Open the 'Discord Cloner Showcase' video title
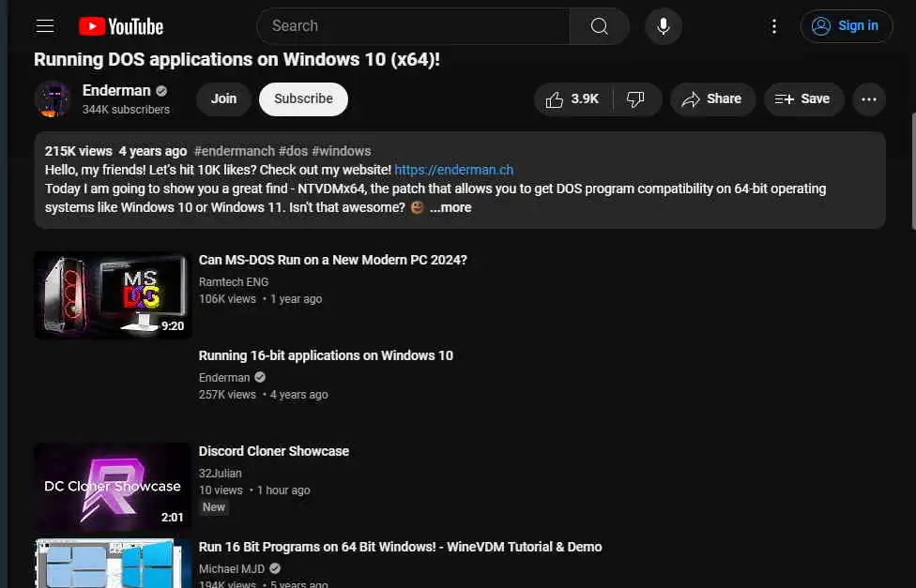Viewport: 916px width, 588px height. [x=273, y=451]
